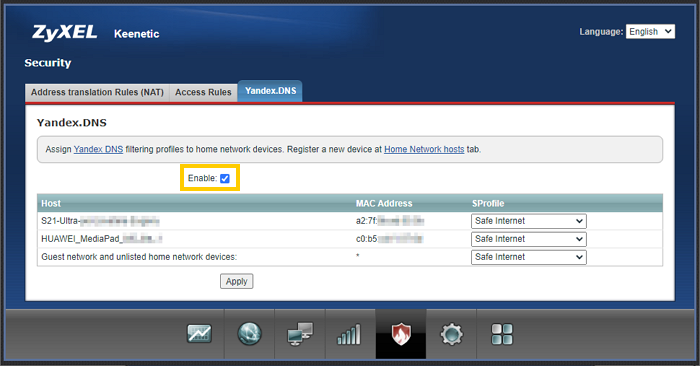Expand SProfile dropdown for HUAWEI_MediaPad host
Screen dimensions: 700x366
click(529, 239)
